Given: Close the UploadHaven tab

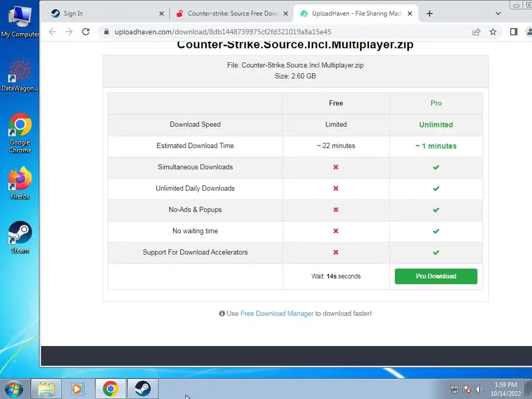Looking at the screenshot, I should 410,14.
